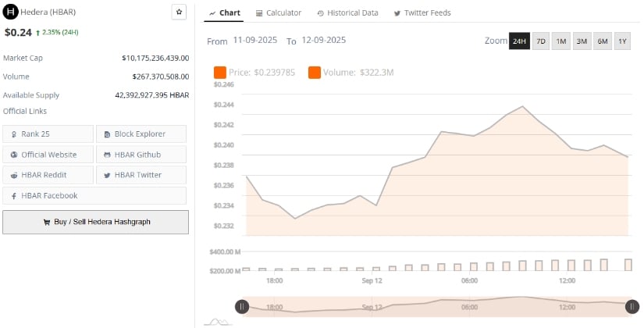644x328 pixels.
Task: Click the Price legend label $0.239785
Action: click(262, 73)
